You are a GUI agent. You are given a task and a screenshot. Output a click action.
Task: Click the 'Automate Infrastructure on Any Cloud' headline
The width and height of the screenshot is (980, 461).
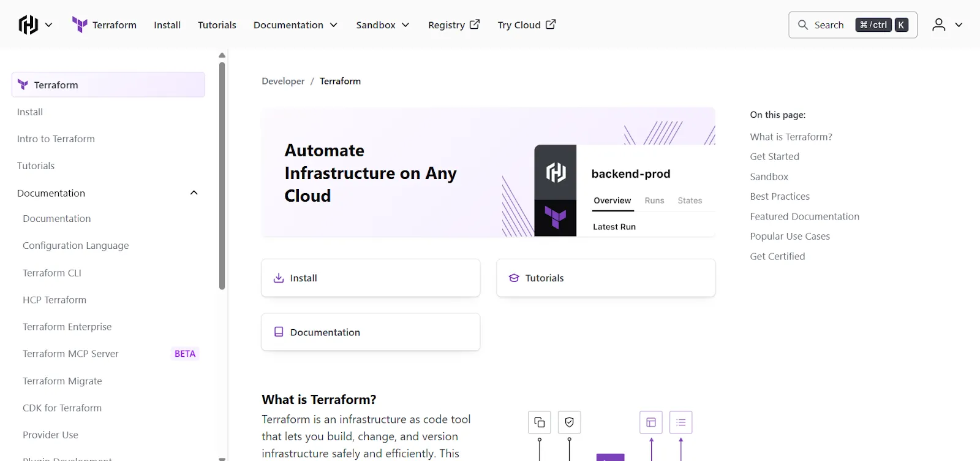pyautogui.click(x=371, y=173)
